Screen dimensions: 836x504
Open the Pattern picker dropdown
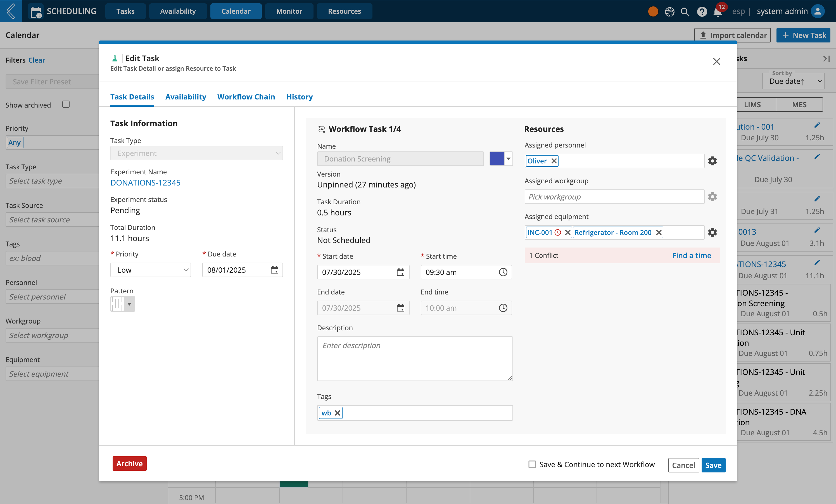point(122,304)
